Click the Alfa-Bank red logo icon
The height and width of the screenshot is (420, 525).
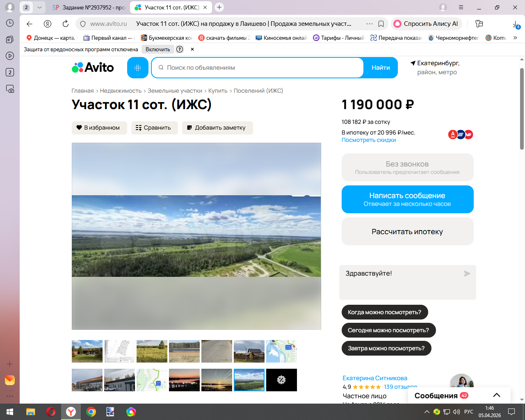pyautogui.click(x=452, y=134)
